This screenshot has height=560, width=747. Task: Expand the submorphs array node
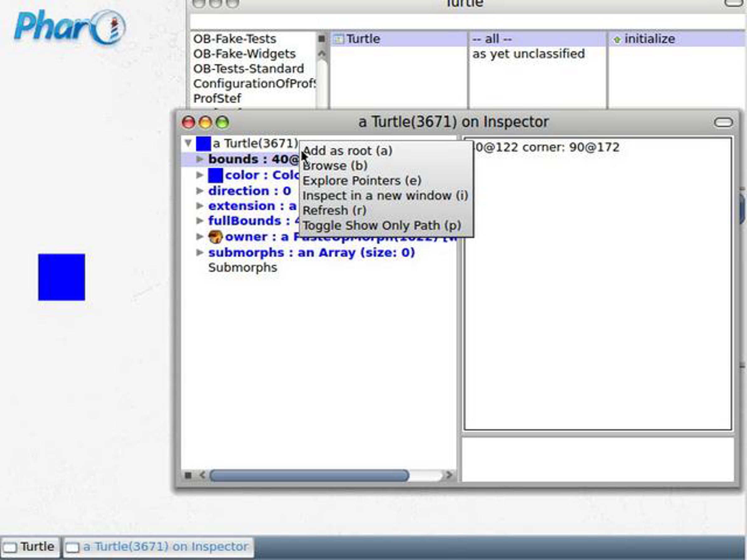pyautogui.click(x=200, y=253)
